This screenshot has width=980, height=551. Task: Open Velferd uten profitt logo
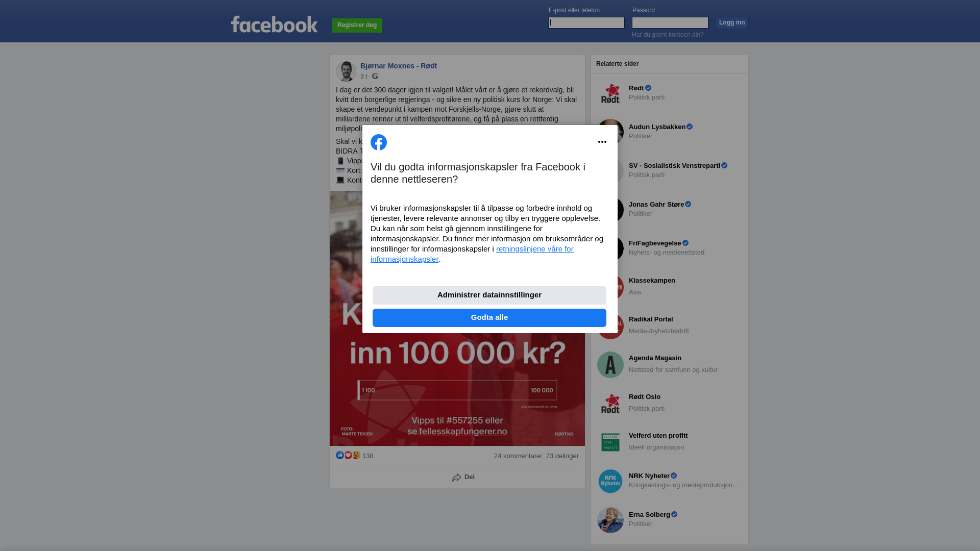610,442
